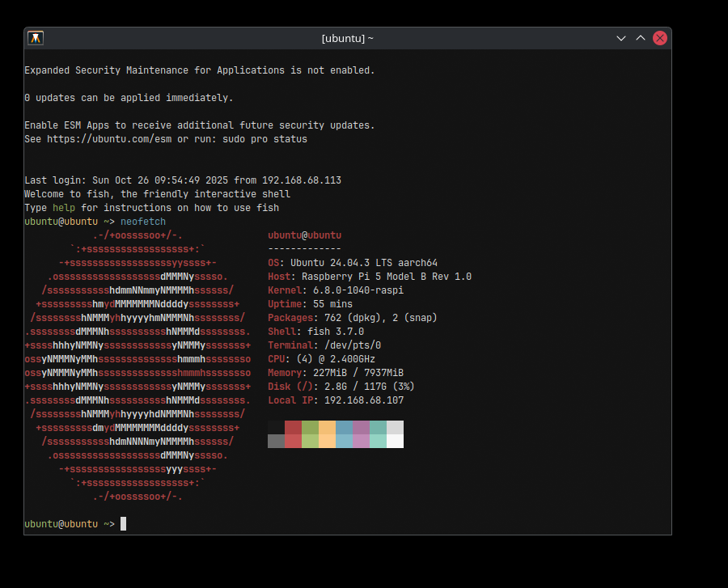Click the "Uptime: 55 mins" line

pos(310,304)
